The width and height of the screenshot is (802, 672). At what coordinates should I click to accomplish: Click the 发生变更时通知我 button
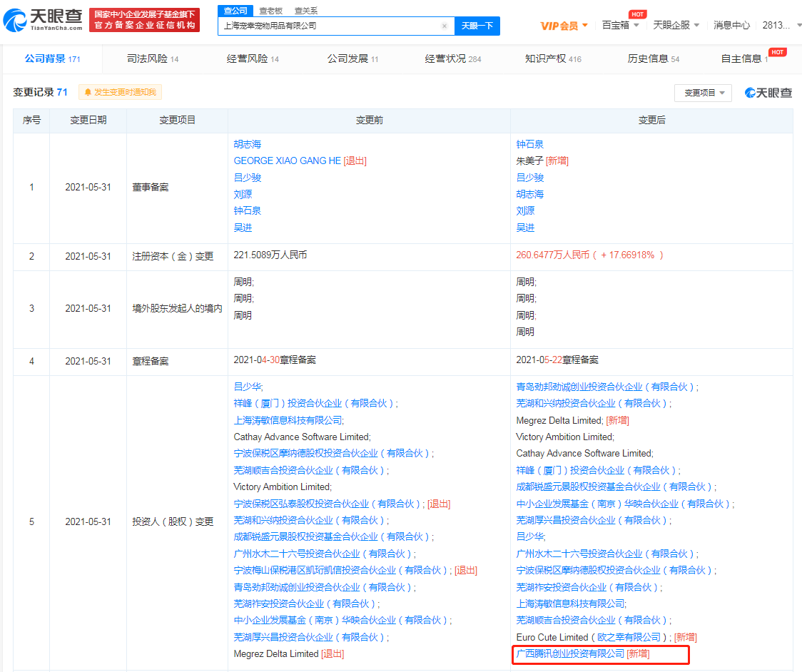(x=120, y=92)
